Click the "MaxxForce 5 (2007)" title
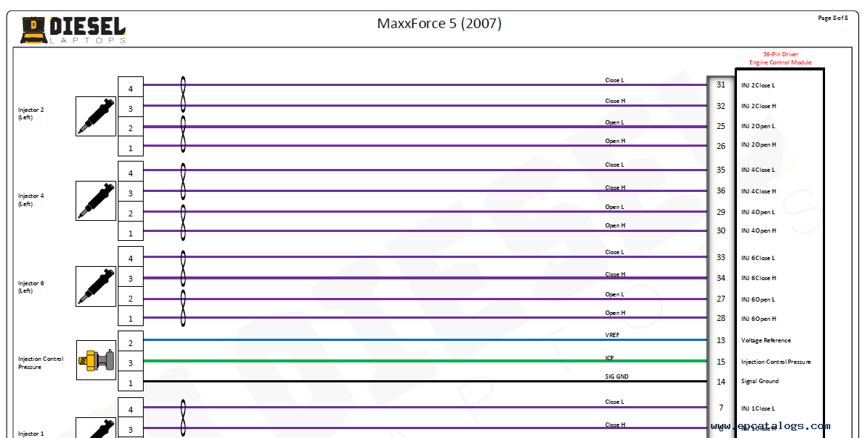Image resolution: width=868 pixels, height=438 pixels. tap(439, 23)
